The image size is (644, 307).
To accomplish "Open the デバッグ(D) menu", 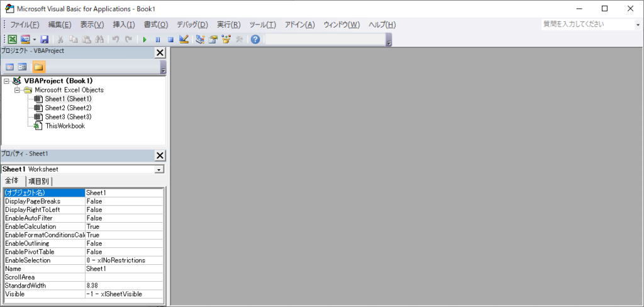I will click(192, 25).
